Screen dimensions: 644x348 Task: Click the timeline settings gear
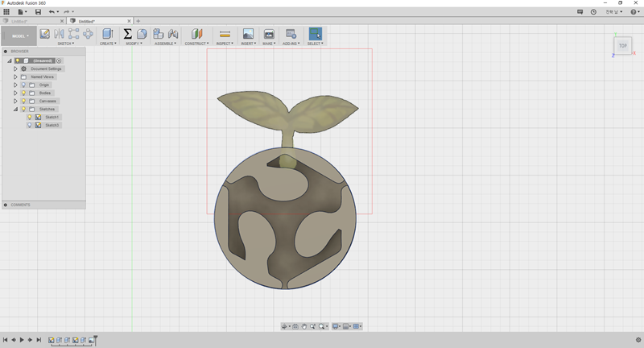pyautogui.click(x=638, y=340)
